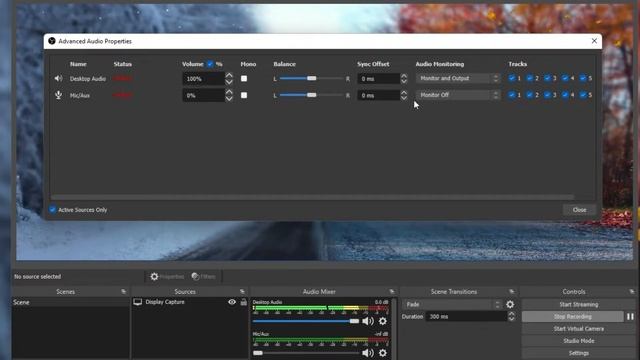Viewport: 640px width, 360px height.
Task: Increase Desktop Audio volume percent
Action: point(229,76)
